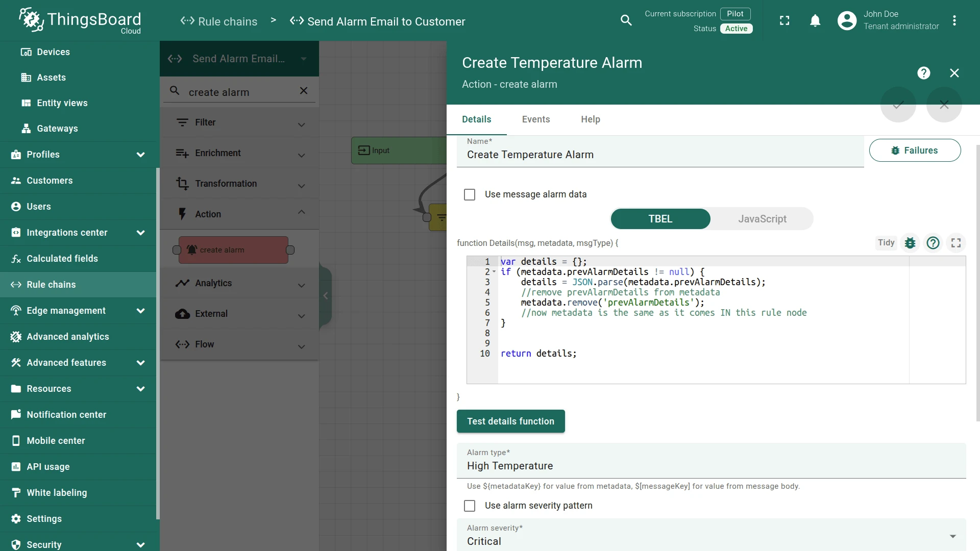The image size is (980, 551).
Task: Go to Users page
Action: coord(78,207)
